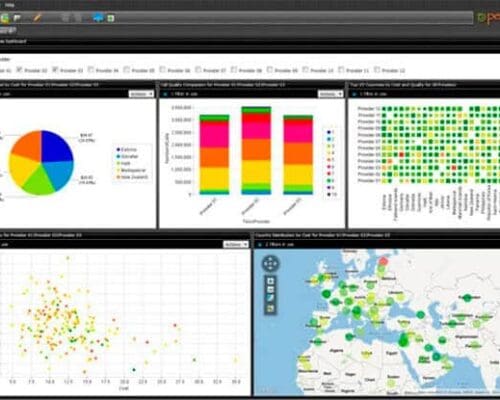
Task: Select the map pencil draw tool
Action: pos(270,298)
